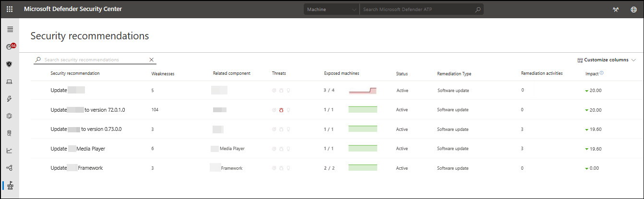The image size is (644, 199).
Task: Focus the Search Microsoft Defender ATP field
Action: (x=417, y=9)
